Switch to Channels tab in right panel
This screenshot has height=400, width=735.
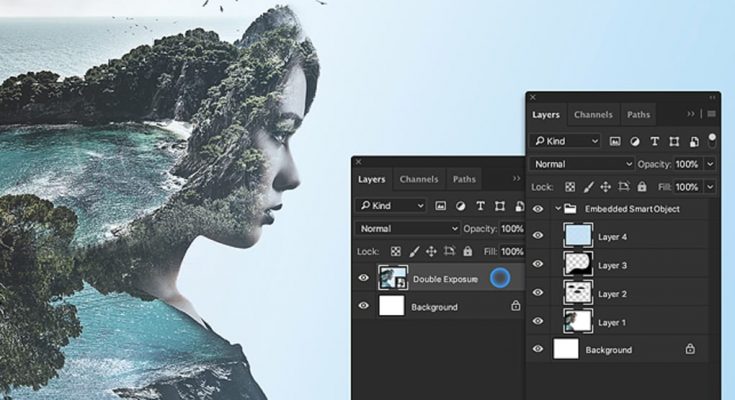tap(593, 114)
